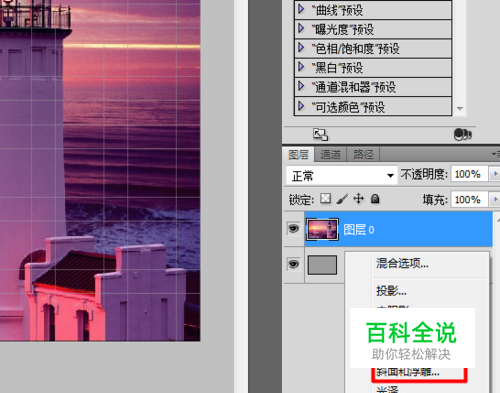This screenshot has height=393, width=500.
Task: Click the "曝光度"预设 label text
Action: (343, 30)
